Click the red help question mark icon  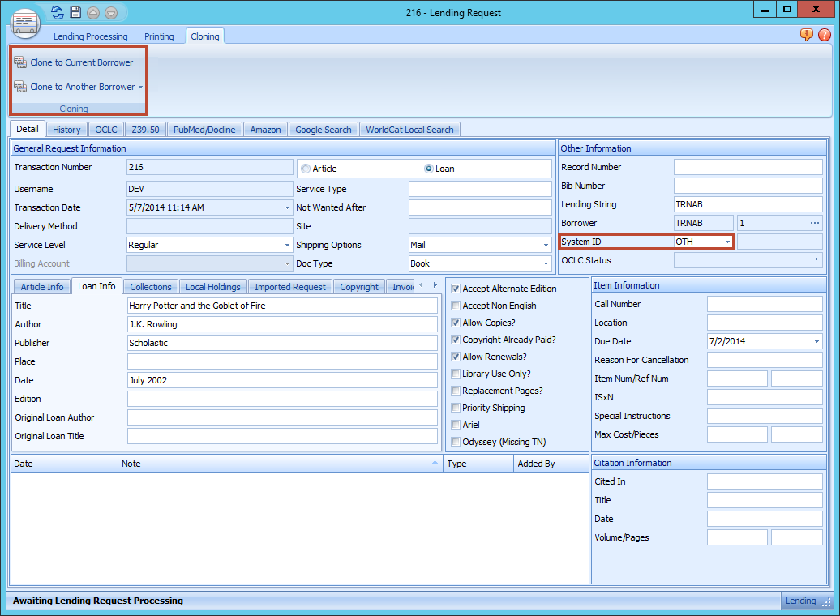(x=824, y=36)
